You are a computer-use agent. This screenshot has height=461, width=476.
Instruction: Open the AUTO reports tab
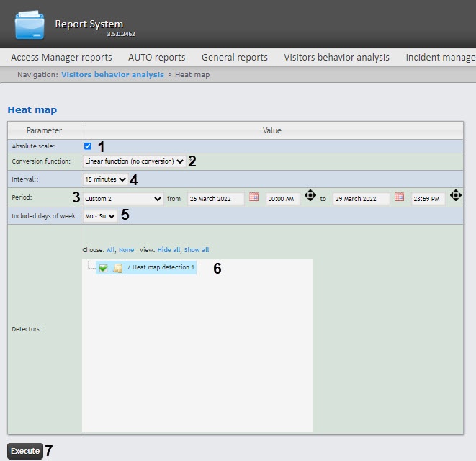point(156,58)
